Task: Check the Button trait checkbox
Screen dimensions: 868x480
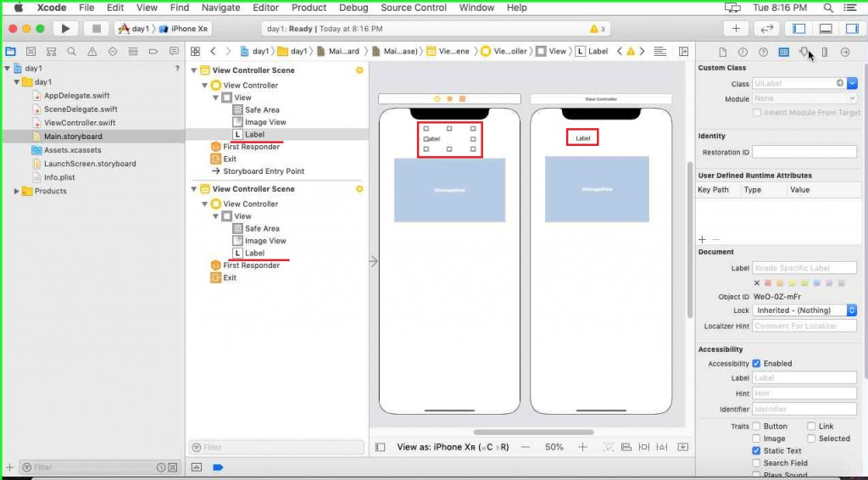Action: click(x=756, y=427)
